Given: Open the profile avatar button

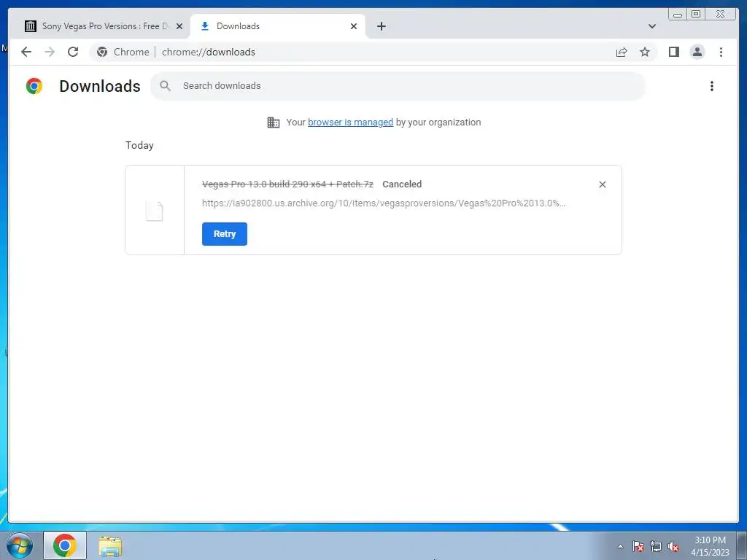Looking at the screenshot, I should [697, 52].
